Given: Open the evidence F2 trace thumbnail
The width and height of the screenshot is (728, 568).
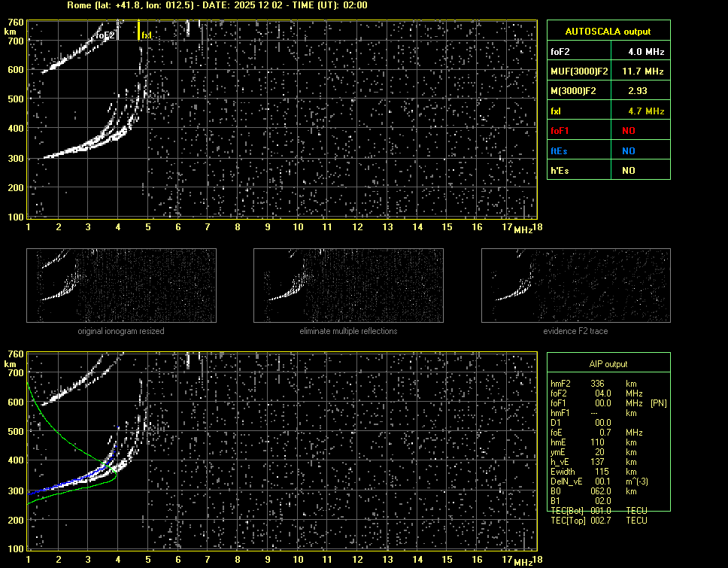Looking at the screenshot, I should point(575,285).
